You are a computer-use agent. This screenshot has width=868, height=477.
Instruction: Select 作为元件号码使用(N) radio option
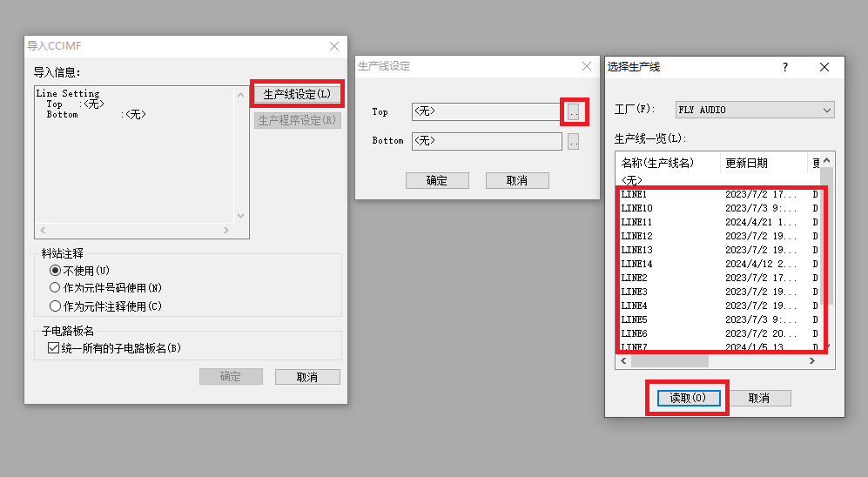point(56,287)
